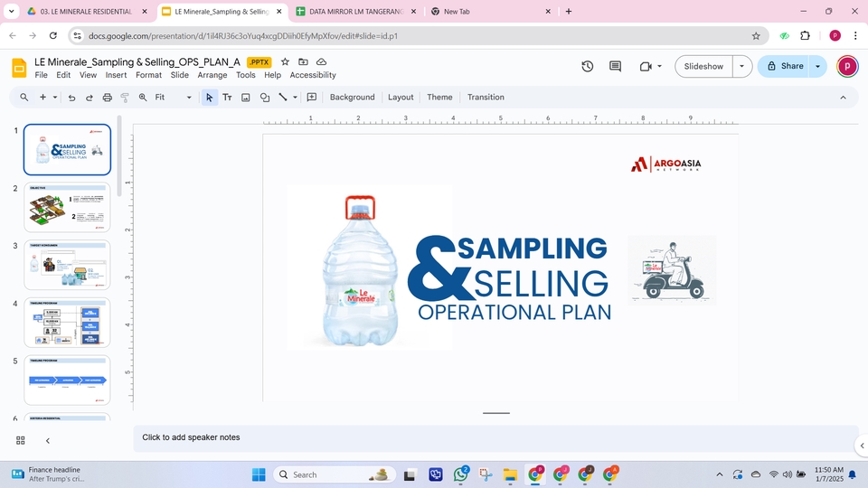Show all comments panel
Screen dimensions: 868x488
pos(615,66)
